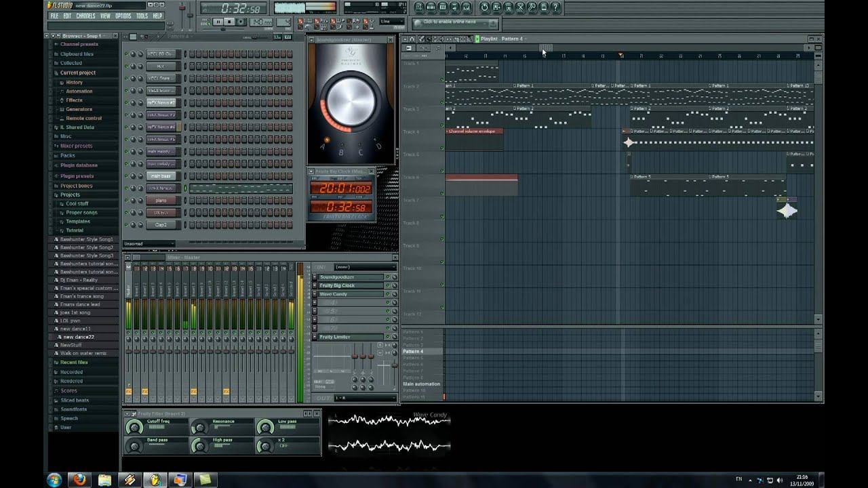The width and height of the screenshot is (868, 488).
Task: Open the Mixer shortcut icon in toolbar
Action: point(467,7)
